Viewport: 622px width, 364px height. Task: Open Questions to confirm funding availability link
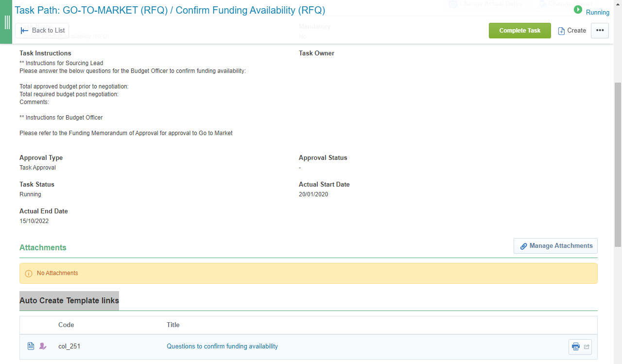click(x=222, y=347)
